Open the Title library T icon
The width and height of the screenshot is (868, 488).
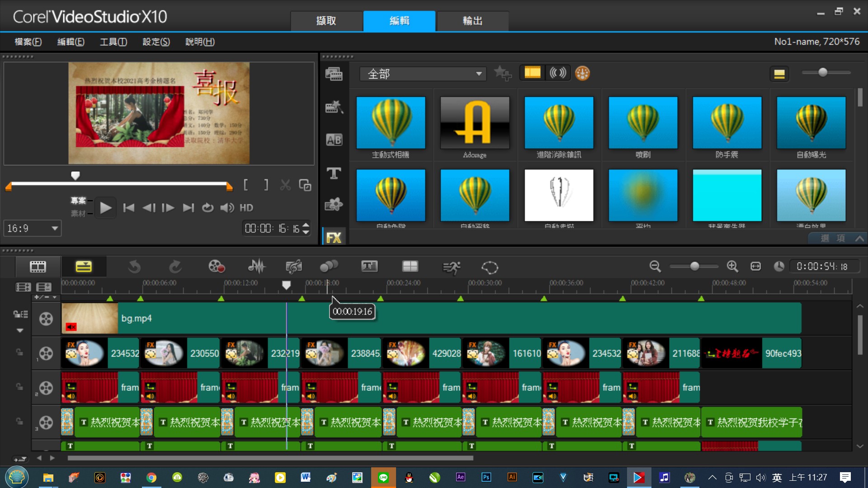(x=334, y=173)
